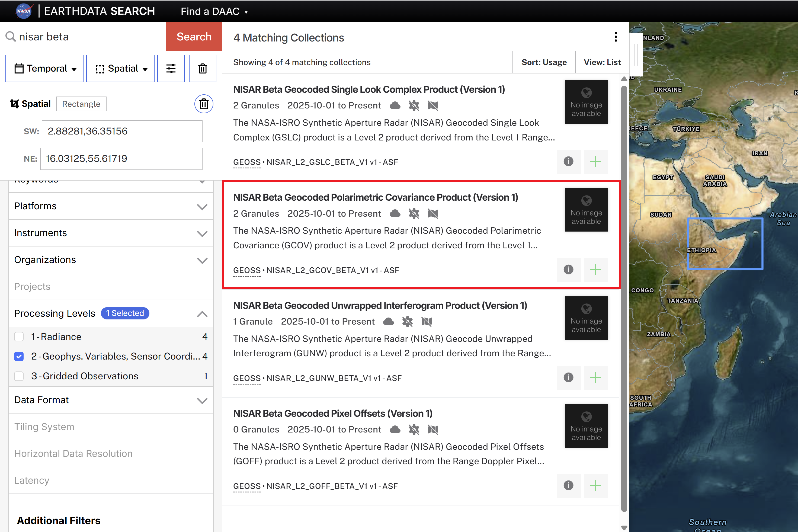The width and height of the screenshot is (798, 532).
Task: Open the GEOSS link under GCOV product
Action: pyautogui.click(x=247, y=270)
